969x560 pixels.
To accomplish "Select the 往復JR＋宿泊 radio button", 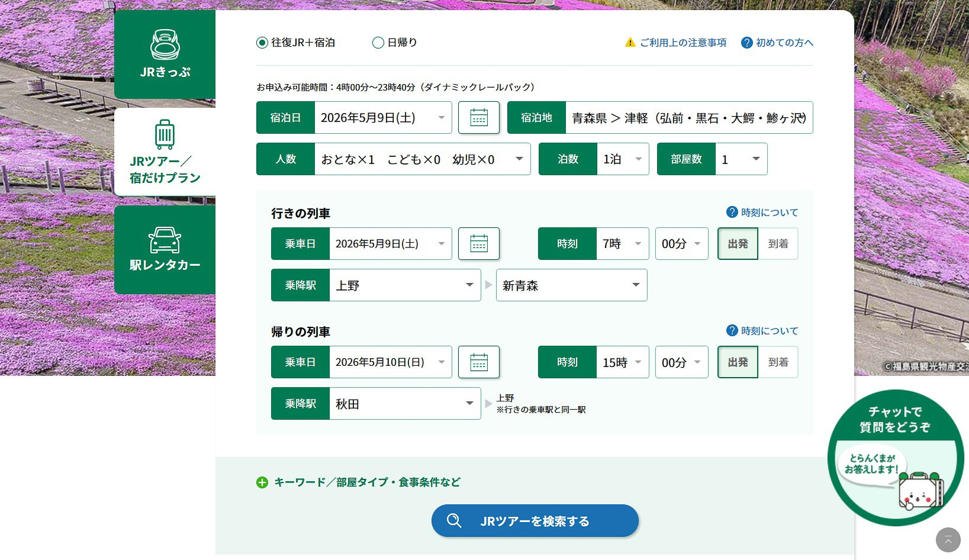I will point(261,42).
